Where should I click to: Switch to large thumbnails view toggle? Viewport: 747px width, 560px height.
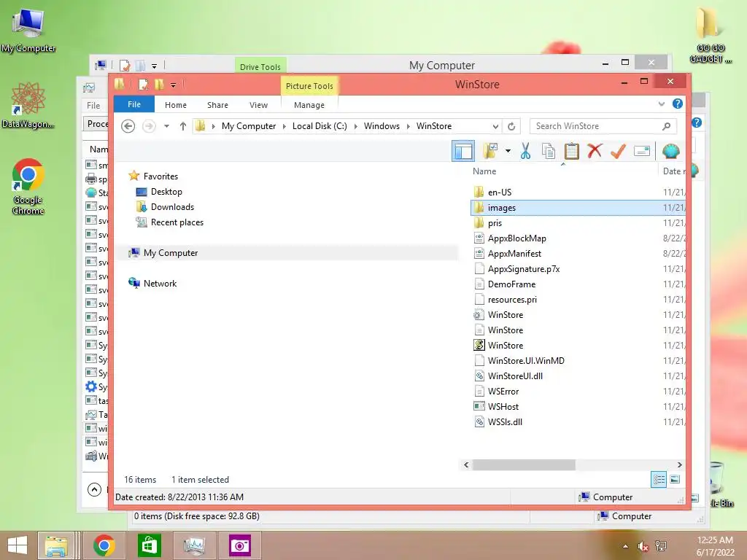coord(675,479)
